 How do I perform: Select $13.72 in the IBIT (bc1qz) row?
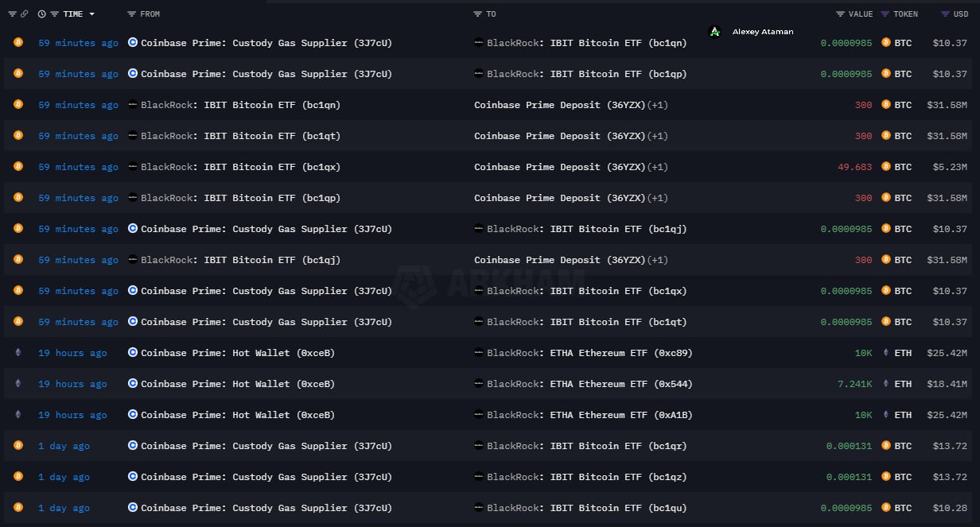(951, 477)
